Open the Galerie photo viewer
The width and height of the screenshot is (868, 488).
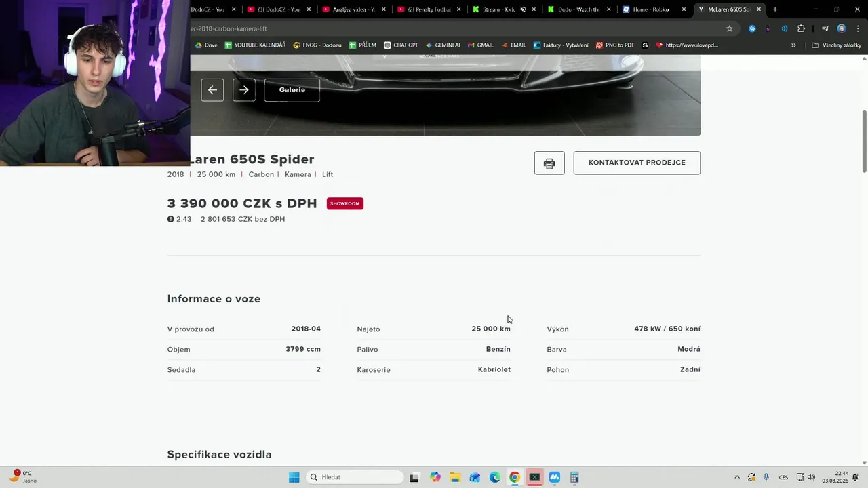(x=292, y=90)
